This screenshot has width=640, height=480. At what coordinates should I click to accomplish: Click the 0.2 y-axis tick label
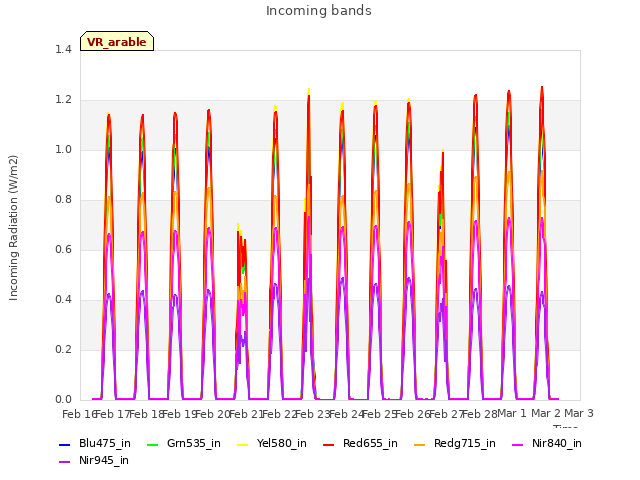pyautogui.click(x=63, y=349)
